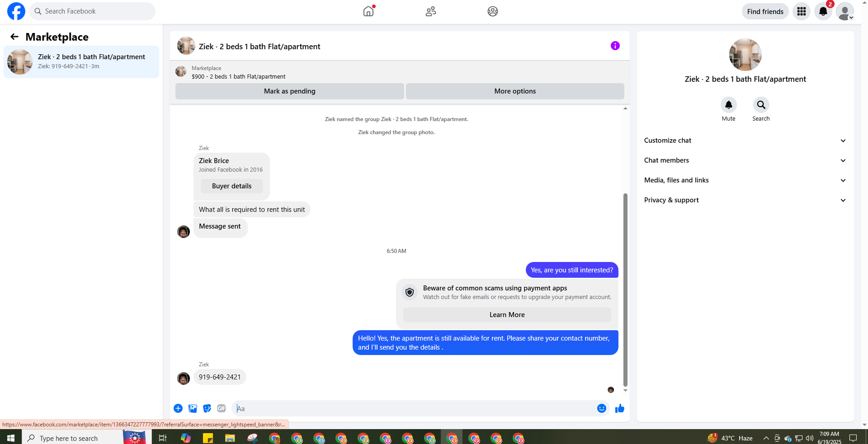Choose a sticker from the sticker icon
Screen dimensions: 868x444
pos(207,408)
